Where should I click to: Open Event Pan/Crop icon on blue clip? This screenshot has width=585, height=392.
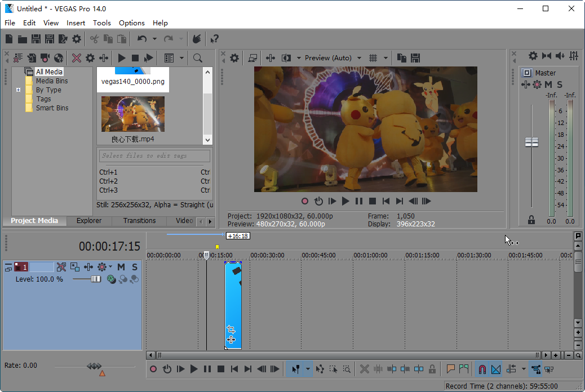231,329
